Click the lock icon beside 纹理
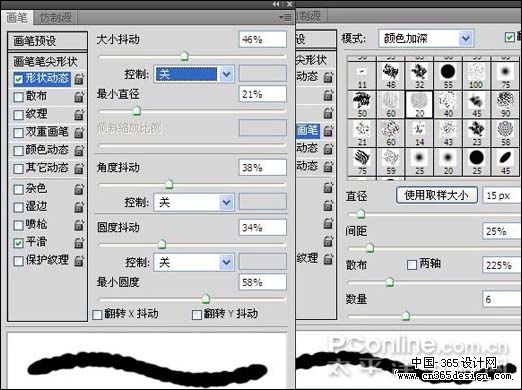This screenshot has height=390, width=522. tap(79, 115)
